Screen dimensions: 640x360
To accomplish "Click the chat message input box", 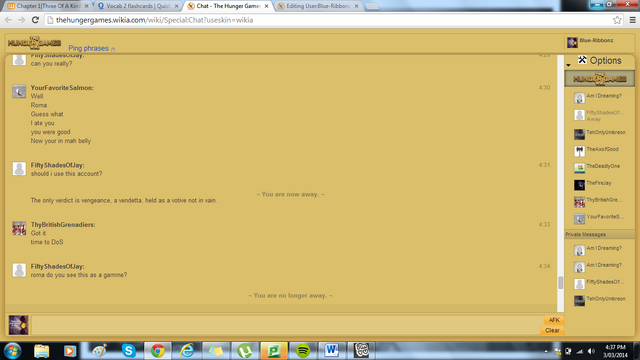I will (287, 325).
